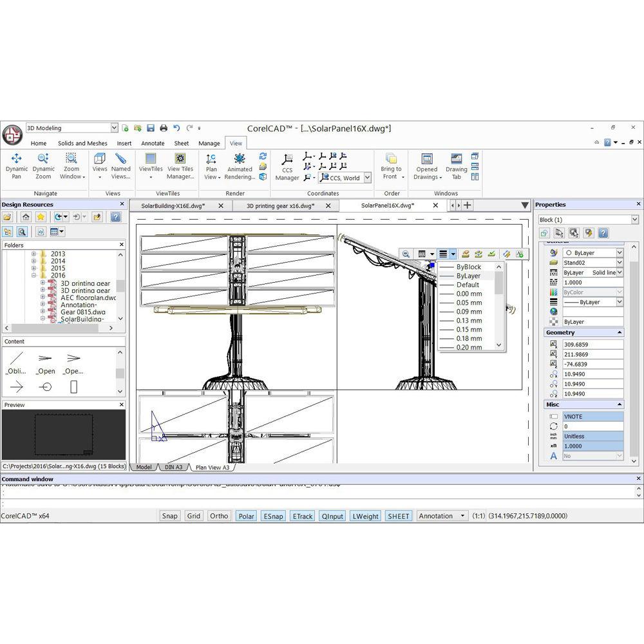644x644 pixels.
Task: Click the Drawing Tab icon
Action: 456,166
